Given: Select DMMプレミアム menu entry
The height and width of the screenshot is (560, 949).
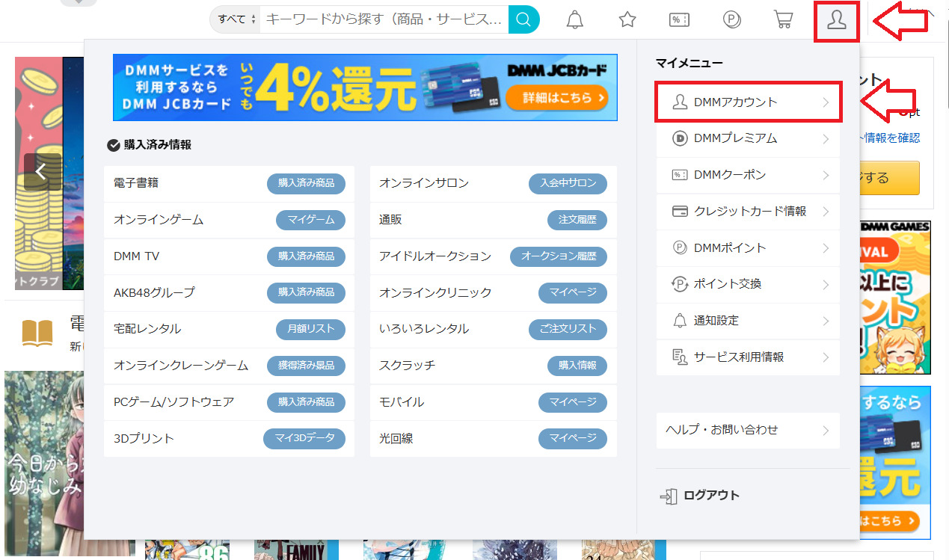Looking at the screenshot, I should [x=748, y=139].
